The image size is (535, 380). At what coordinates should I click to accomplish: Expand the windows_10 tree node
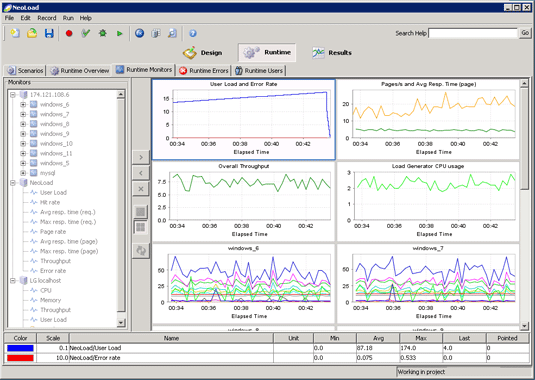23,144
